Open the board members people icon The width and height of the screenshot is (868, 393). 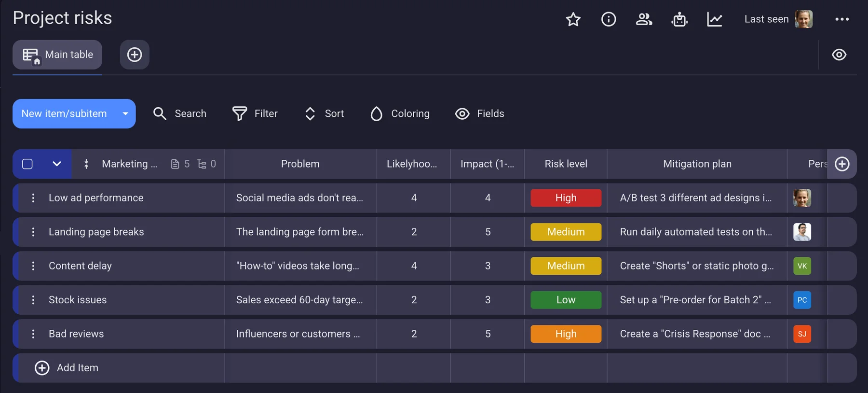click(x=644, y=19)
